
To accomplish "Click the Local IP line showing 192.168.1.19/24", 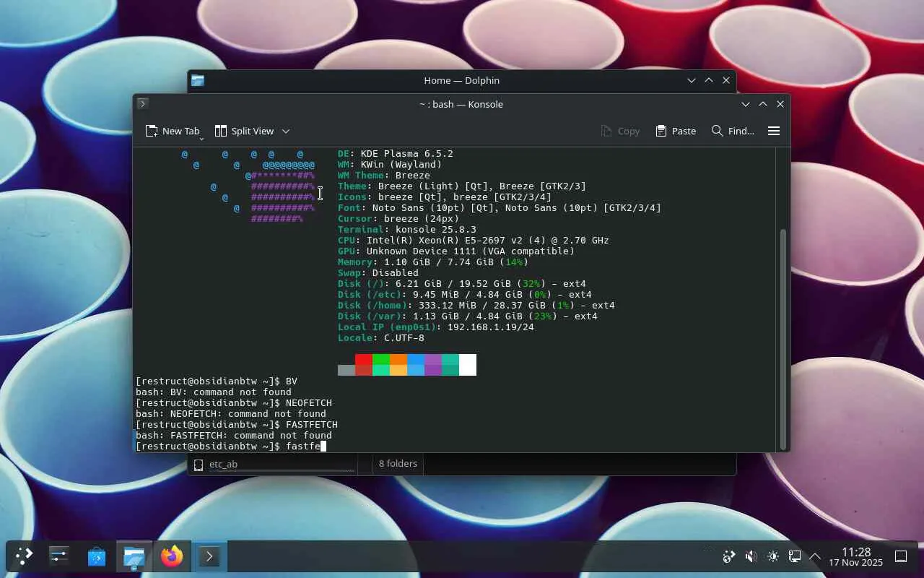I will [436, 327].
